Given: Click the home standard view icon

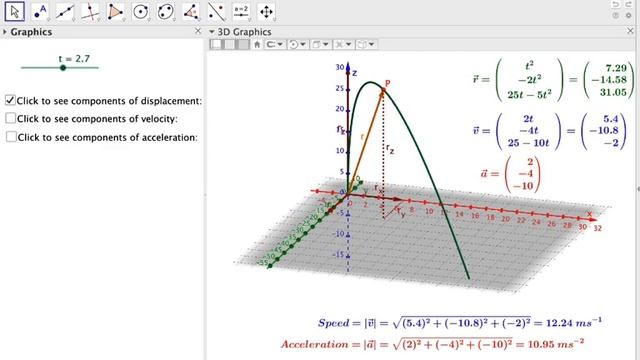Looking at the screenshot, I should pyautogui.click(x=257, y=44).
